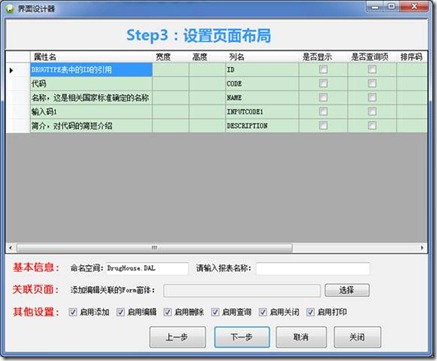Click the 添加编辑关联的Form窗体 field

coord(242,290)
